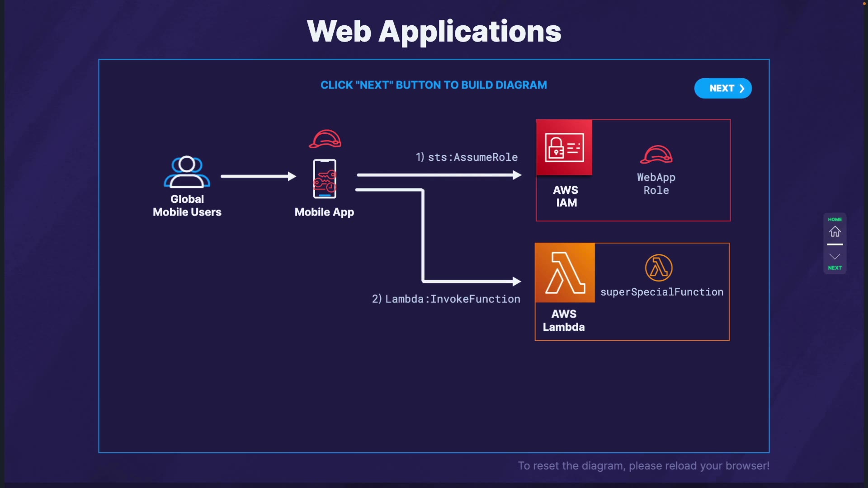Image resolution: width=868 pixels, height=488 pixels.
Task: Click the superSpecialFunction lambda circle icon
Action: click(x=658, y=267)
